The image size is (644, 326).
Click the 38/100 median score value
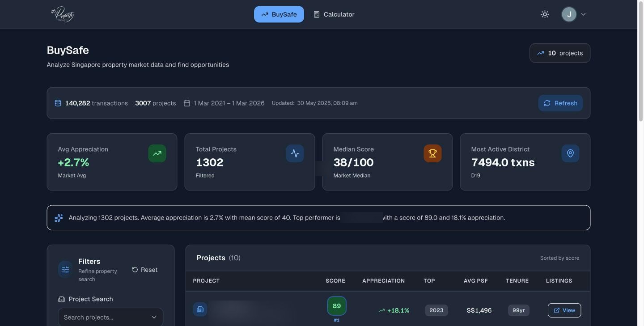353,162
